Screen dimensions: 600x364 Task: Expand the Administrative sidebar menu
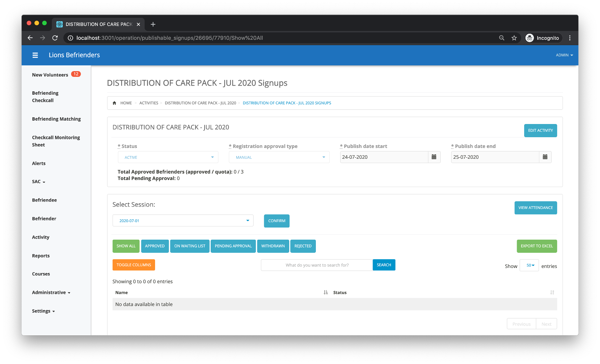tap(51, 293)
